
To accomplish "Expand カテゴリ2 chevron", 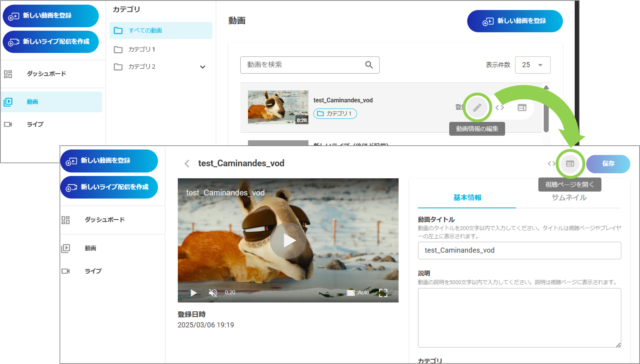I will coord(203,67).
